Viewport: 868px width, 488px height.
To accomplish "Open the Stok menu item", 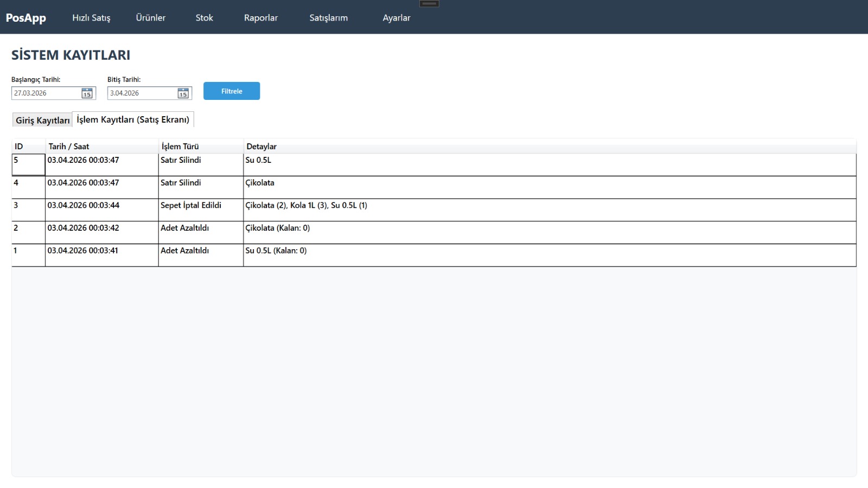I will (204, 18).
